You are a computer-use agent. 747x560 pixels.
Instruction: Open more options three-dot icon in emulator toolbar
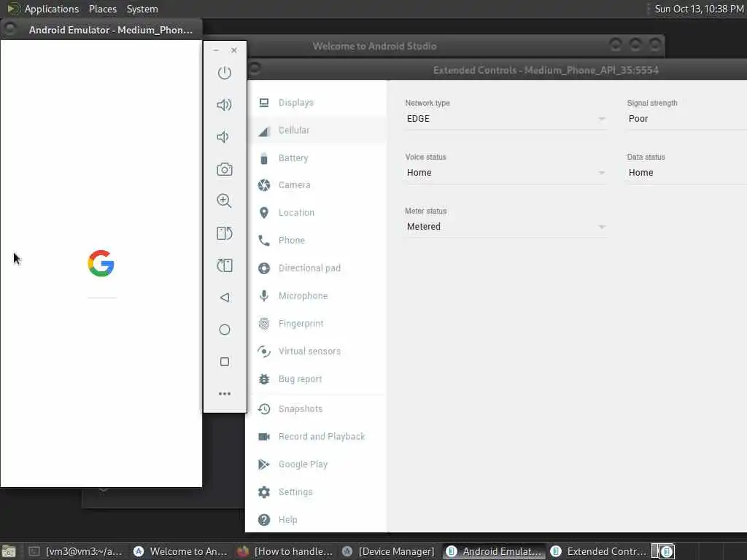tap(225, 394)
